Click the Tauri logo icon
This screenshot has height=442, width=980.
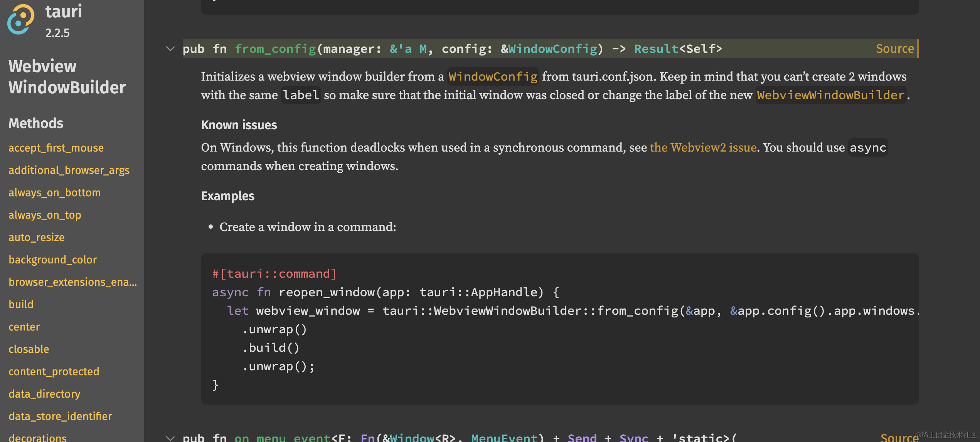(21, 19)
